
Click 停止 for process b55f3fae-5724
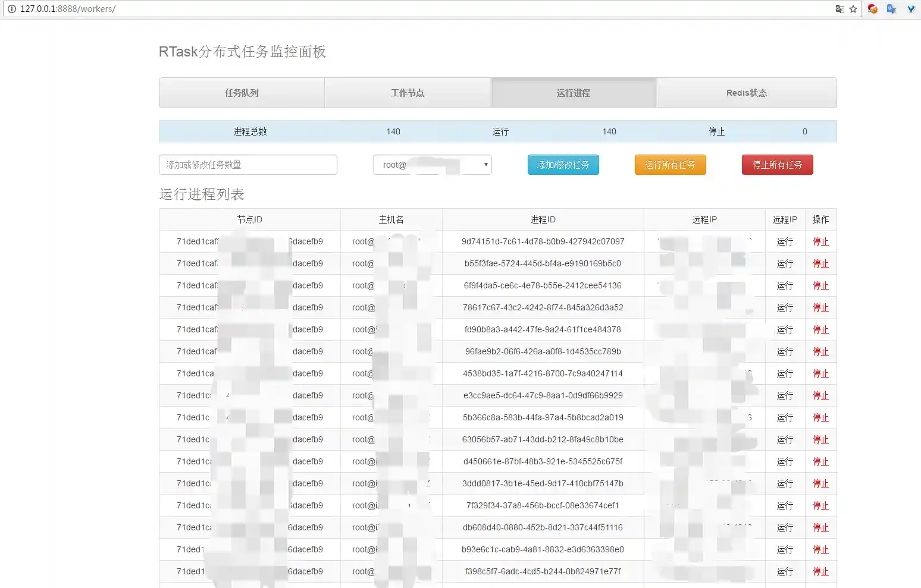[820, 263]
